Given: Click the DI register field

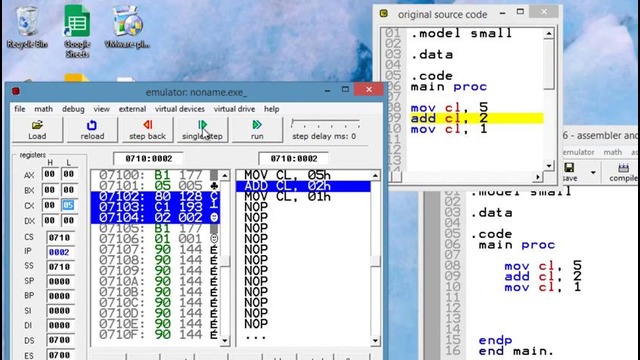Looking at the screenshot, I should [x=60, y=325].
